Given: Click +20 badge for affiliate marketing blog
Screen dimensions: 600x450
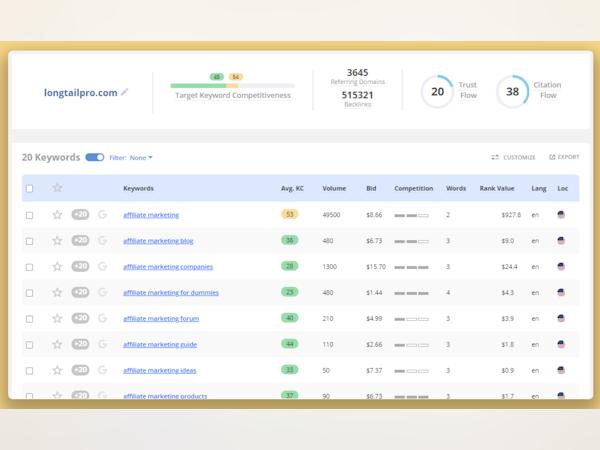Looking at the screenshot, I should point(80,240).
